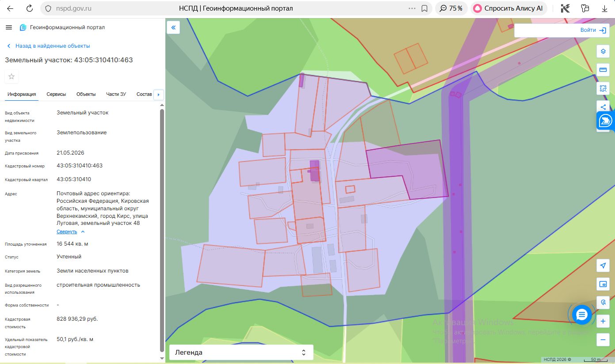Switch to the Сервисы tab

click(56, 94)
